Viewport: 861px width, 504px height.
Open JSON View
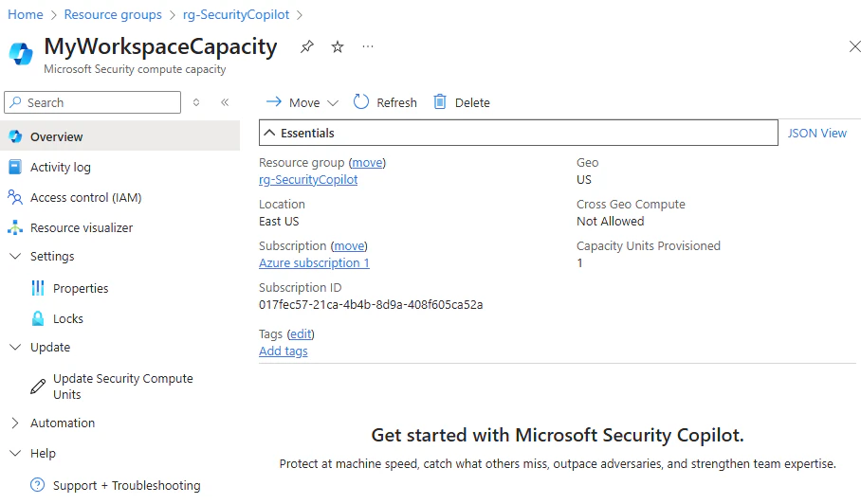(817, 133)
